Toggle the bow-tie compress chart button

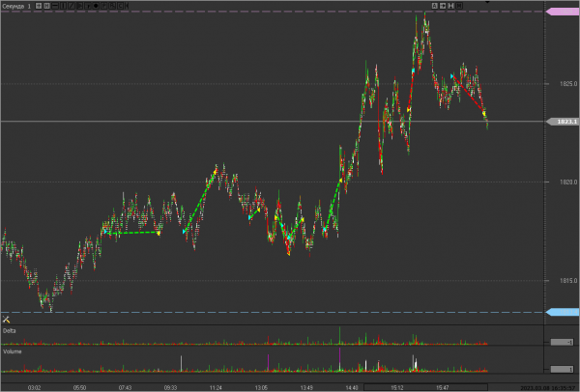450,6
